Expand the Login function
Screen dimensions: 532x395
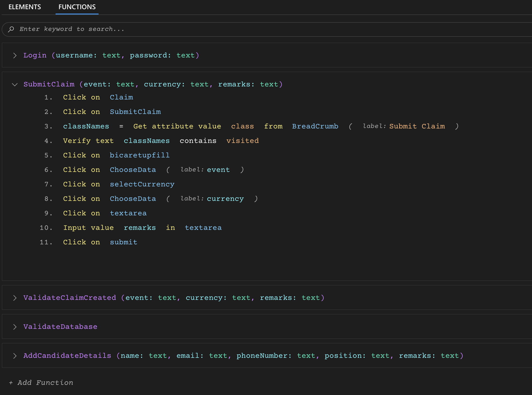[15, 55]
